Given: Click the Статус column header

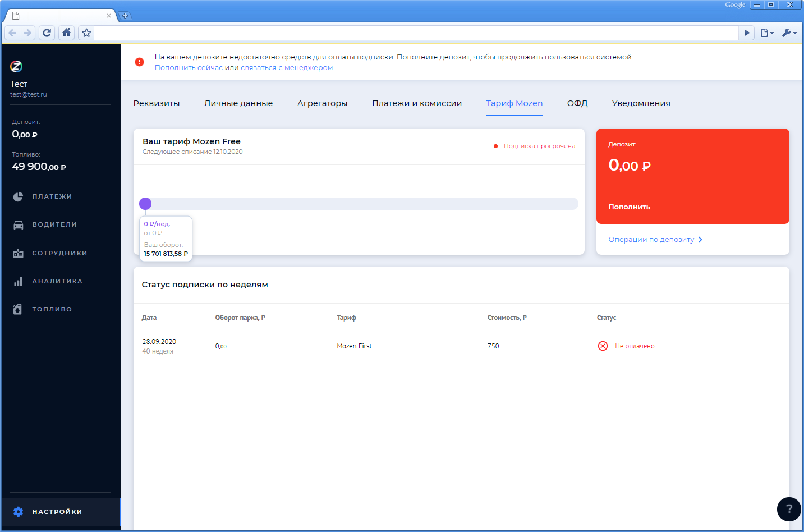Looking at the screenshot, I should 607,318.
